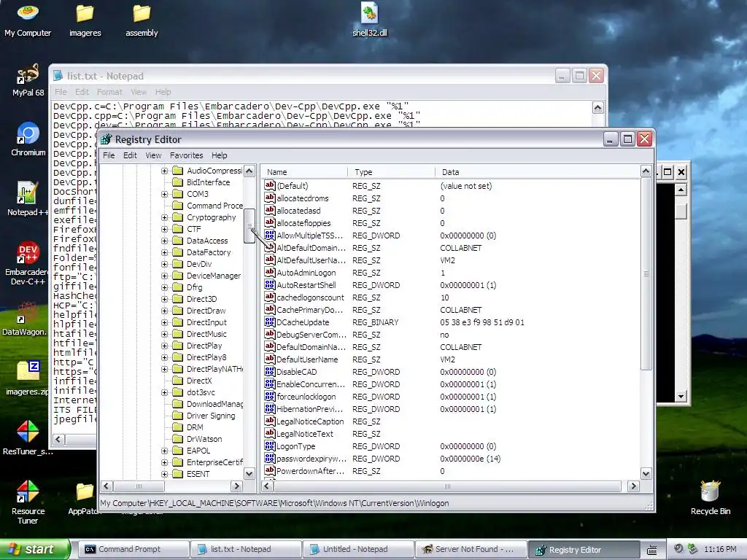
Task: Open the Registry Editor Help menu
Action: (x=219, y=155)
